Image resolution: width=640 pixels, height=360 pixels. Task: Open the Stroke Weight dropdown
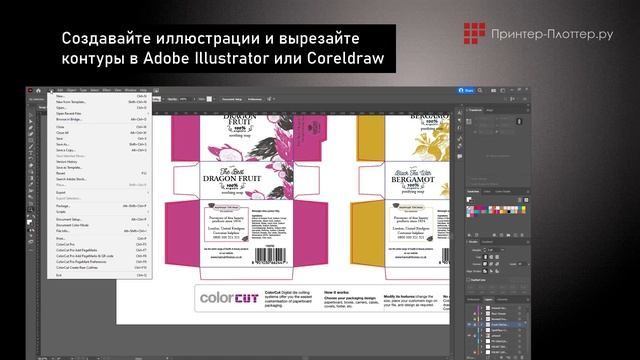point(503,250)
